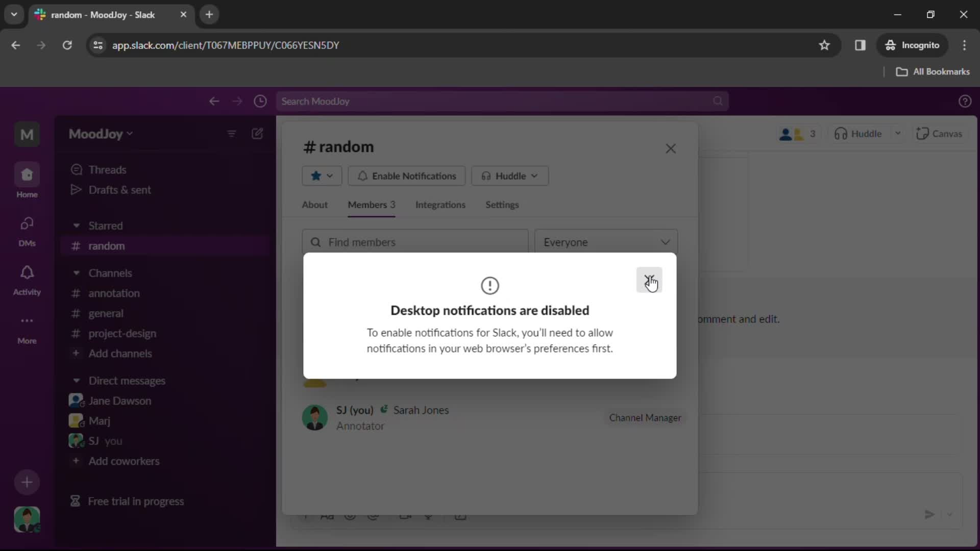The image size is (980, 551).
Task: Open the channel list filter icon
Action: (232, 134)
